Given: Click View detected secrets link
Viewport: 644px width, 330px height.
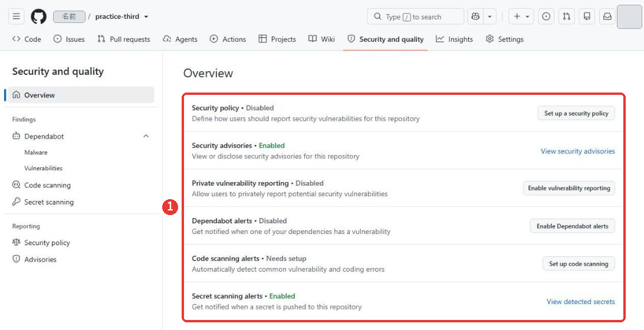Looking at the screenshot, I should [581, 302].
